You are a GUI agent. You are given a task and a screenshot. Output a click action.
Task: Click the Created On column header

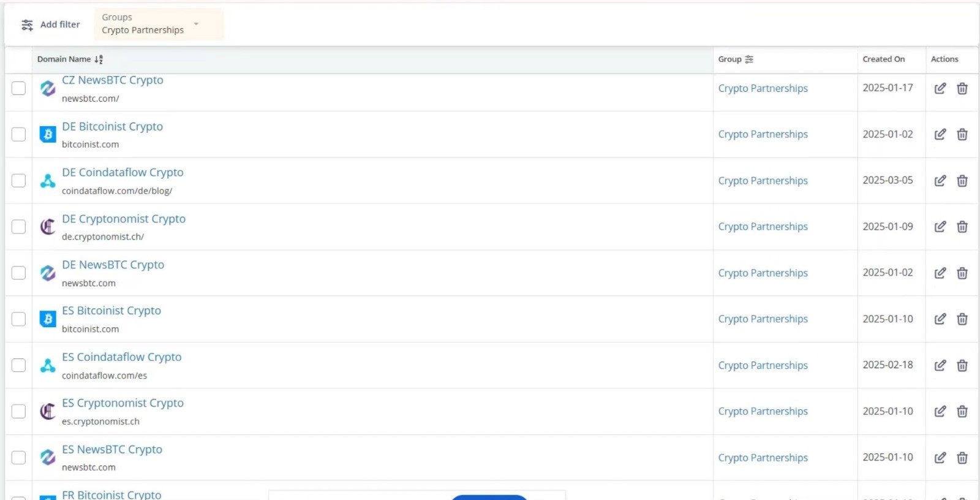click(x=883, y=59)
